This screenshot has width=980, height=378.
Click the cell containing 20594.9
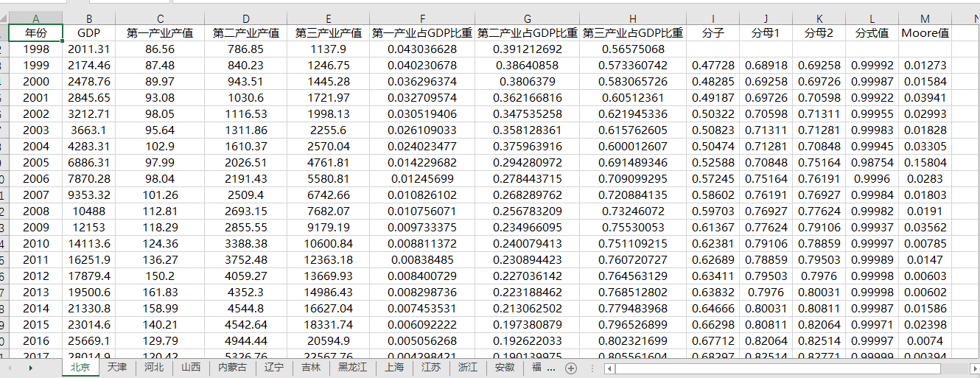click(x=329, y=340)
